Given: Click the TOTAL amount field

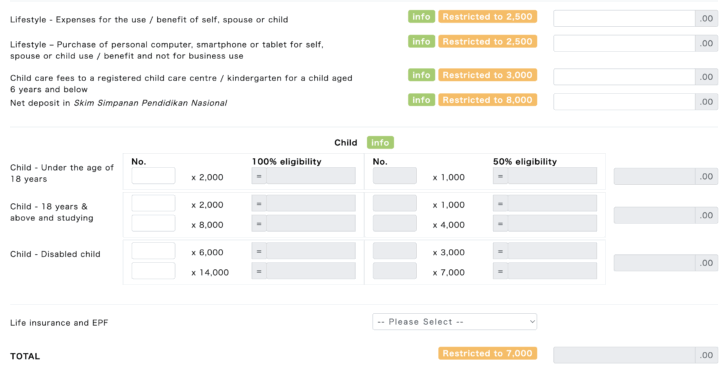Looking at the screenshot, I should pyautogui.click(x=624, y=355).
